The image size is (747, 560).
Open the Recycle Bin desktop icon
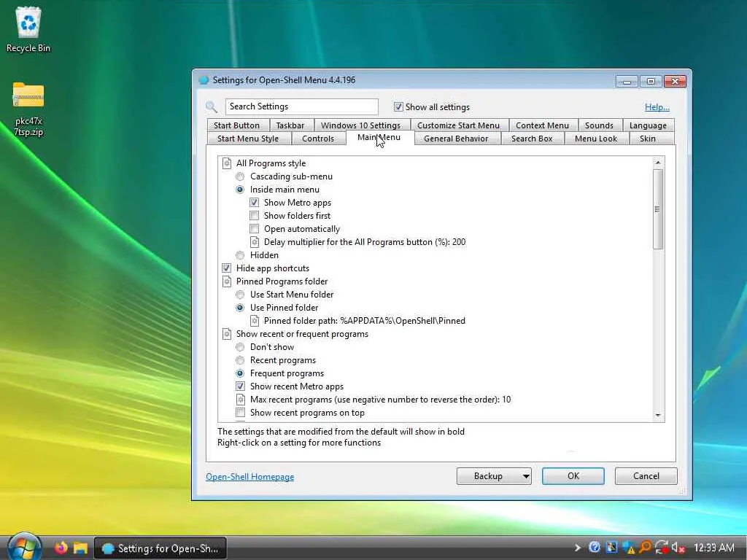[28, 29]
